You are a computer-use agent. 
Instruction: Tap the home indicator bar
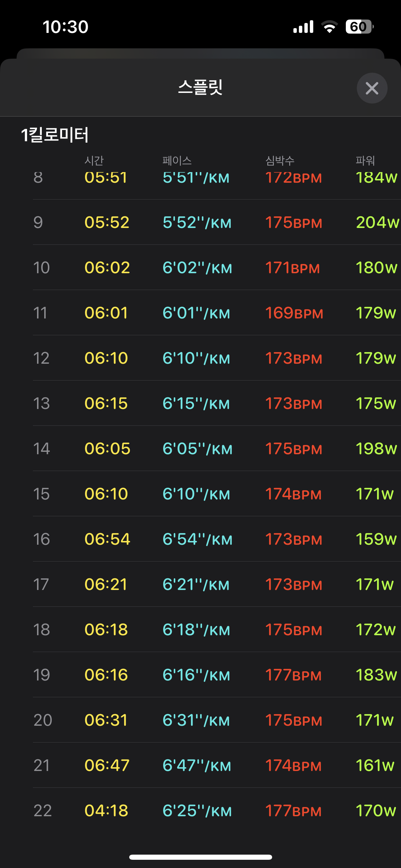pos(200,857)
